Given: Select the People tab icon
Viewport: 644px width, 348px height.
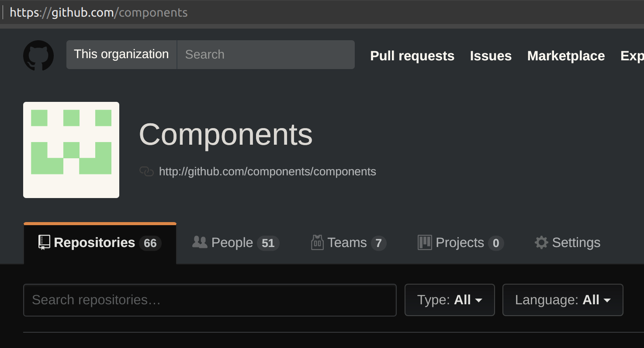Looking at the screenshot, I should click(x=200, y=242).
